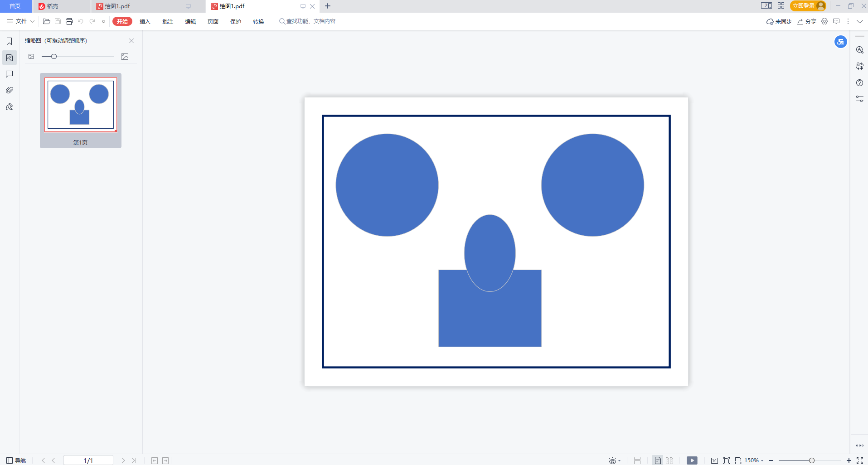Screen dimensions: 868x465
Task: Open the attachments paperclip panel
Action: click(x=9, y=90)
